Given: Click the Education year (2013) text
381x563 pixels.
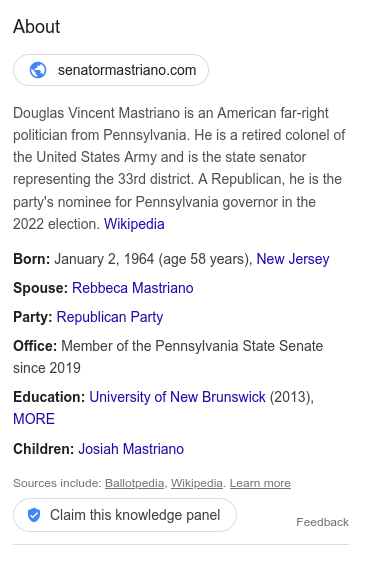Looking at the screenshot, I should [291, 397].
